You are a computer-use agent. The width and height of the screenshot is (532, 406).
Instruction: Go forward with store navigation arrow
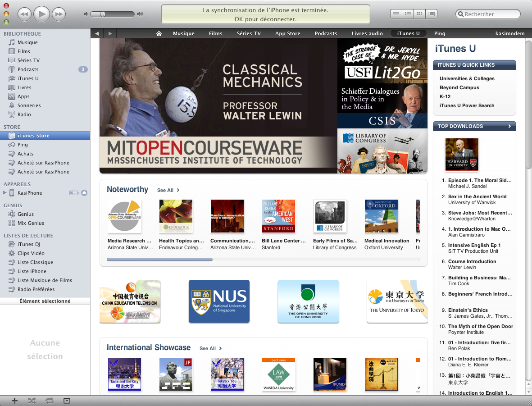(110, 33)
